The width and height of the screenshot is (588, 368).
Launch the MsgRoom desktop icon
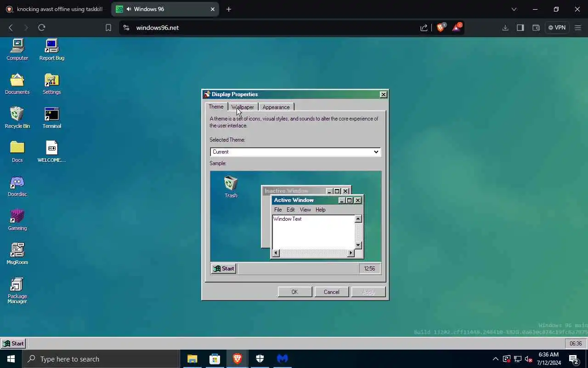17,254
